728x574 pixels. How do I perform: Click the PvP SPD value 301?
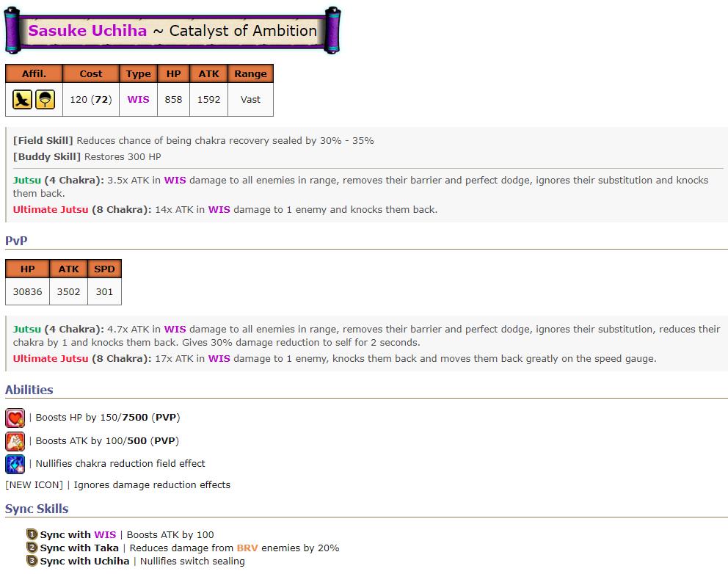coord(104,291)
